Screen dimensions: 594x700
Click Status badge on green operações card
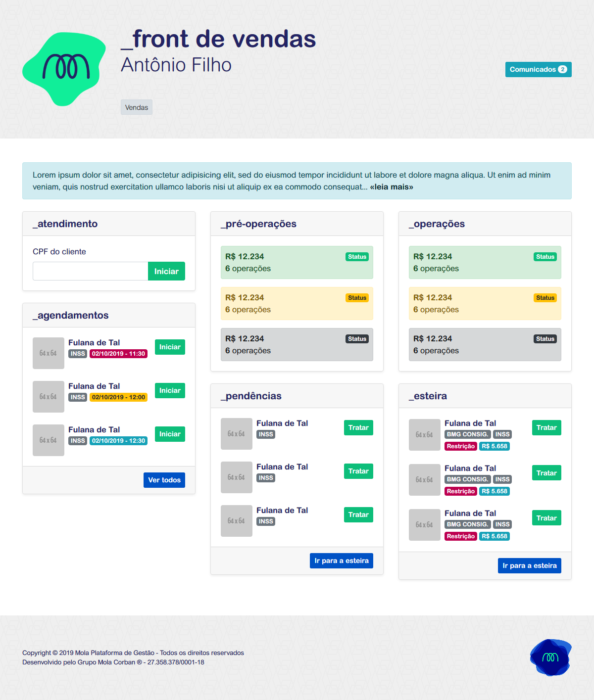coord(545,257)
